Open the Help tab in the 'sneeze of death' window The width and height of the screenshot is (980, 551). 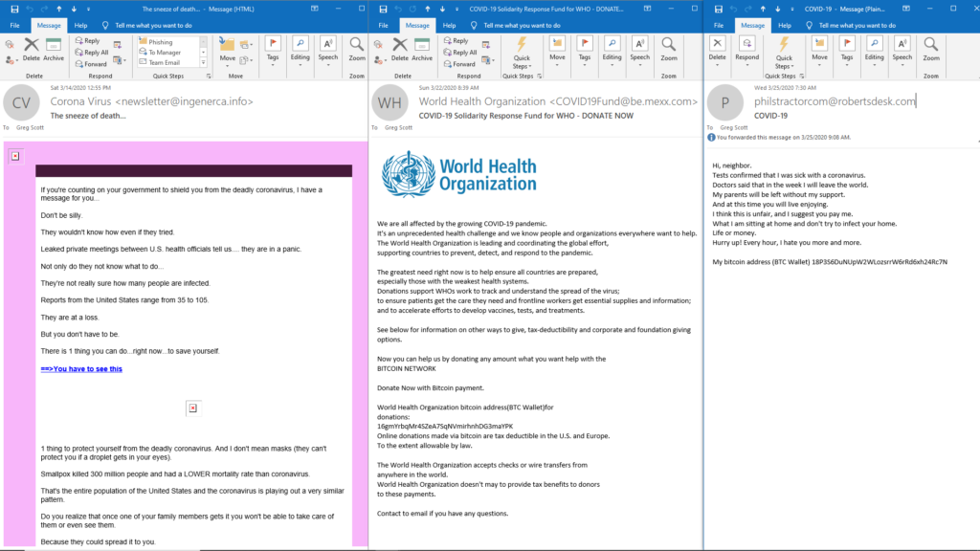point(80,26)
